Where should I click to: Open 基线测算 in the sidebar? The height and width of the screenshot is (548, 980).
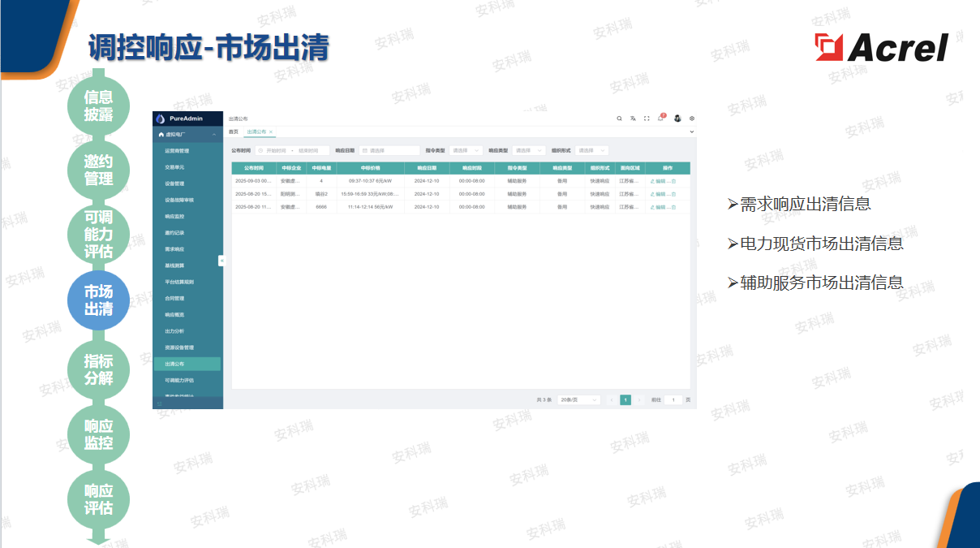coord(187,265)
